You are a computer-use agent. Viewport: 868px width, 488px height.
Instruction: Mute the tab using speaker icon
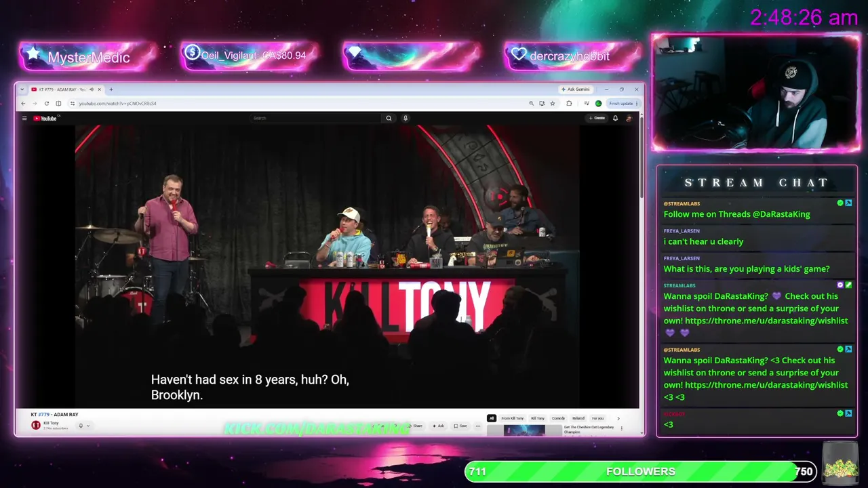92,89
